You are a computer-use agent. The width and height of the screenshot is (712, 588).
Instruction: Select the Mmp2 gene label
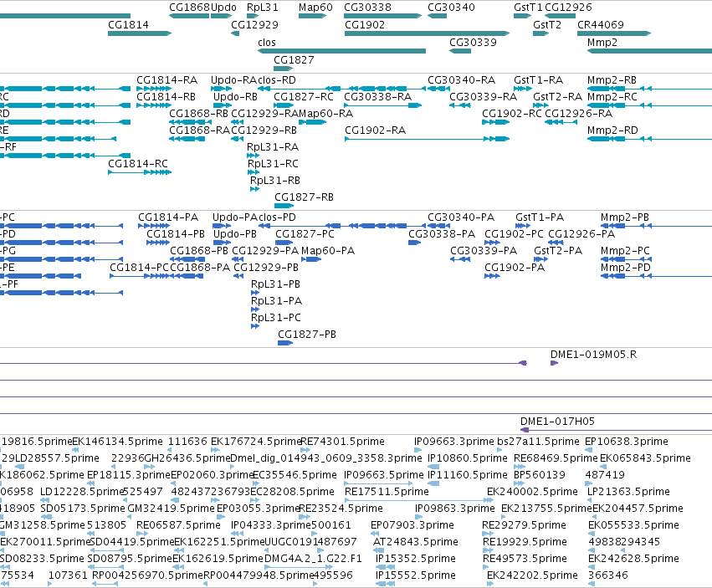coord(602,42)
